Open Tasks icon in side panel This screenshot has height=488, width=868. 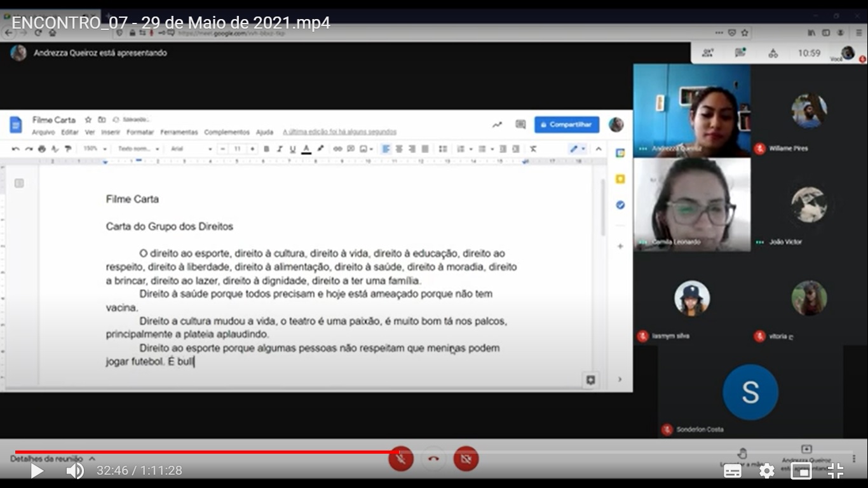coord(620,205)
